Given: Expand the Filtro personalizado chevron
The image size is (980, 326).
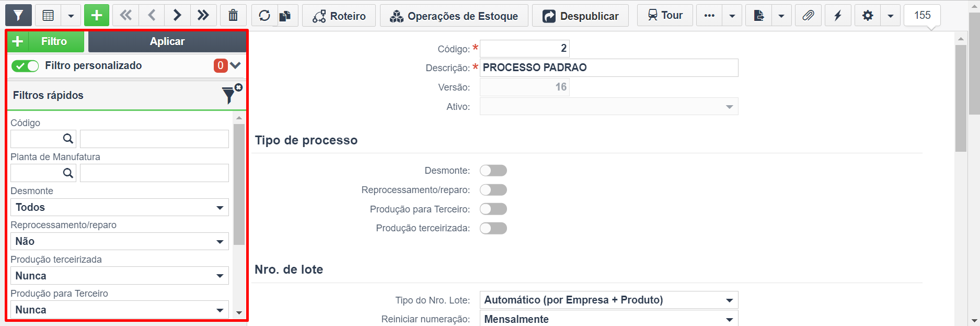Looking at the screenshot, I should point(235,65).
